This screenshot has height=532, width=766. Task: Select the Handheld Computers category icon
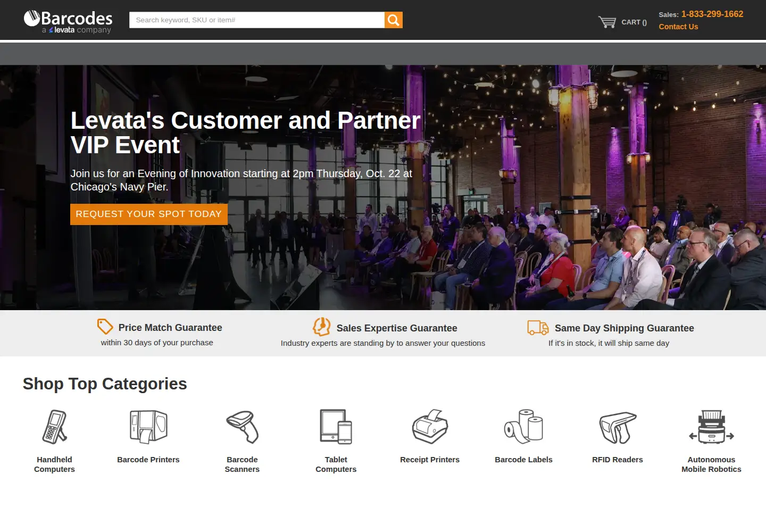(55, 427)
